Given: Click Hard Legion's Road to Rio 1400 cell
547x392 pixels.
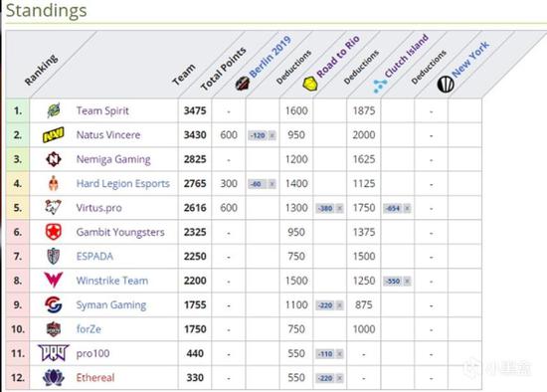Looking at the screenshot, I should pos(296,184).
